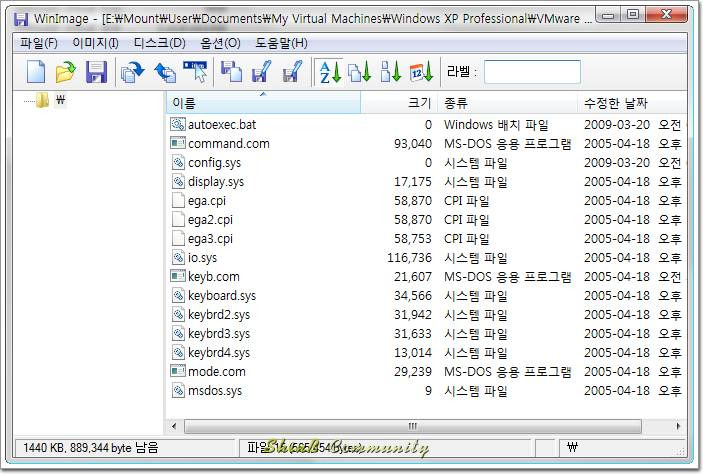Screen dimensions: 703x474
Task: Click the keyb.com program icon
Action: 178,277
